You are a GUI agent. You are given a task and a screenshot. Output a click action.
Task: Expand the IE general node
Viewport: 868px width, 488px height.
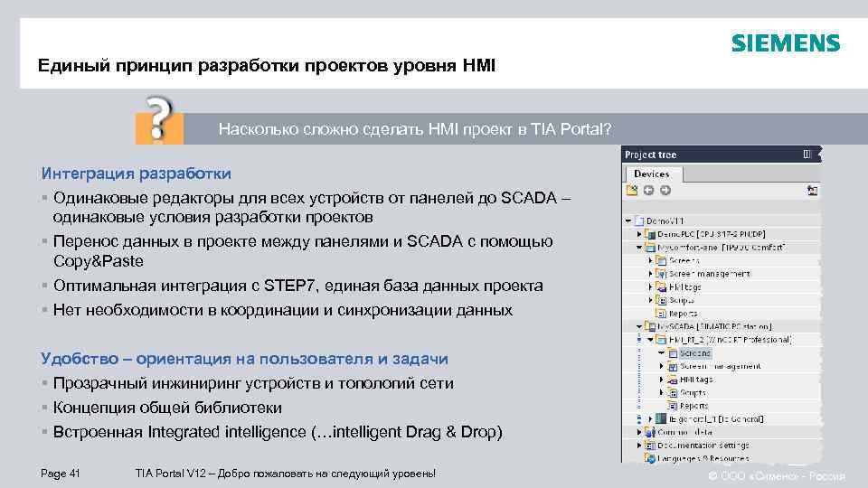(650, 418)
